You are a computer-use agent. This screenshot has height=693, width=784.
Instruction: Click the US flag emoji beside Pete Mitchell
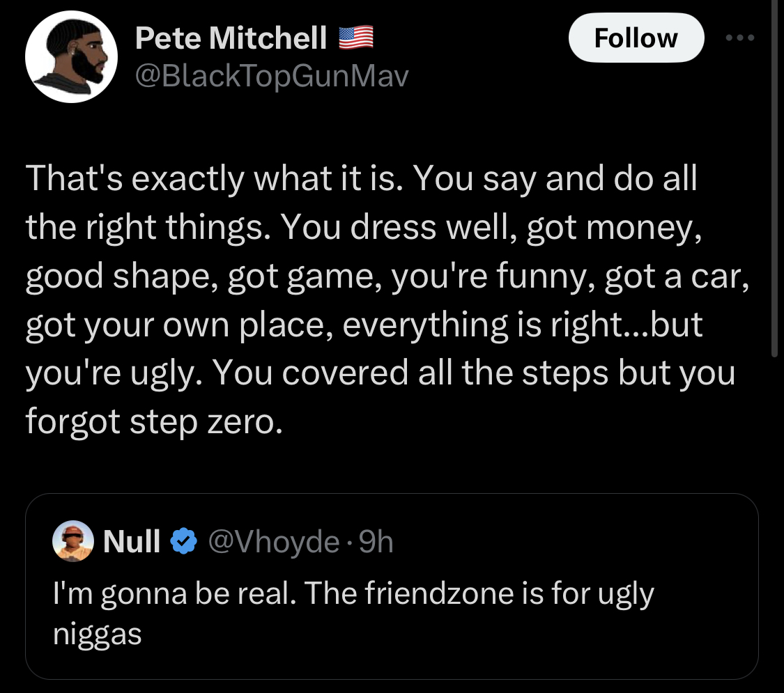355,38
